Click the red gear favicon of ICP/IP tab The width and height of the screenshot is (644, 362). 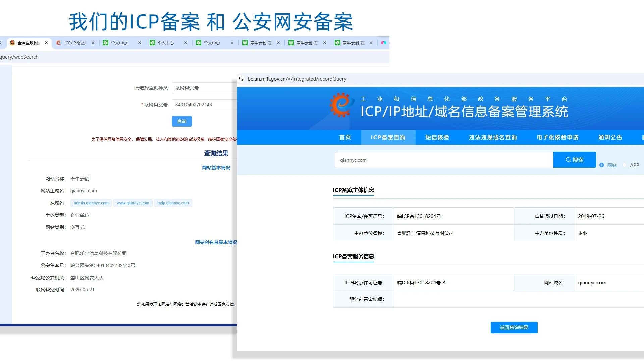59,43
